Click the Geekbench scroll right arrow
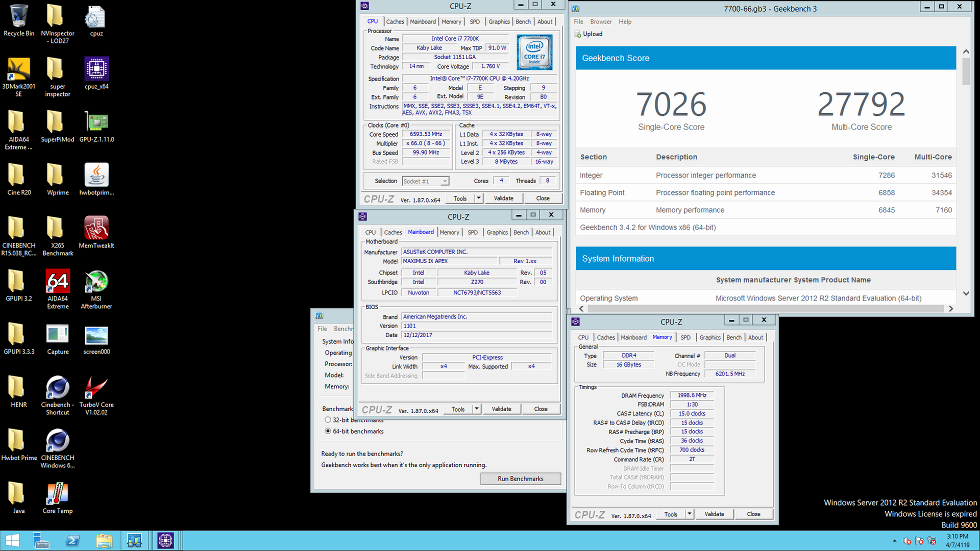This screenshot has width=980, height=551. click(950, 308)
